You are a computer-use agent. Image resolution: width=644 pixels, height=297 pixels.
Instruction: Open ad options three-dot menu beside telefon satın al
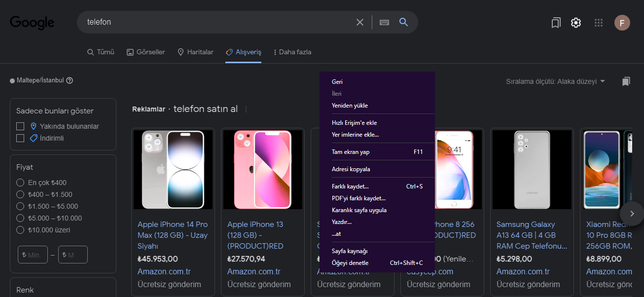pyautogui.click(x=246, y=110)
